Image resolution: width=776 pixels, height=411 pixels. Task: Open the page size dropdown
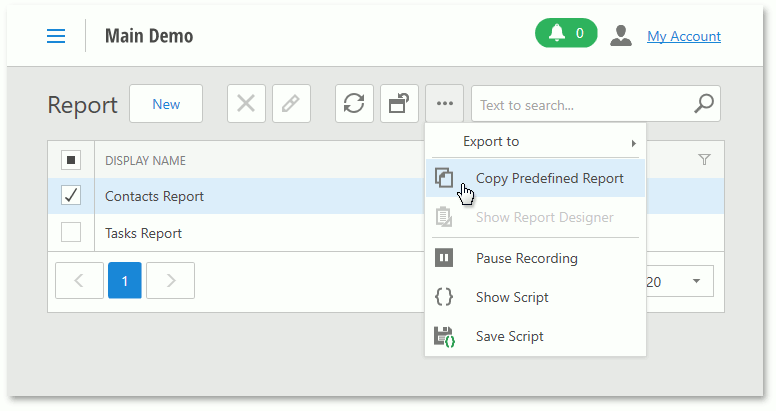[696, 282]
